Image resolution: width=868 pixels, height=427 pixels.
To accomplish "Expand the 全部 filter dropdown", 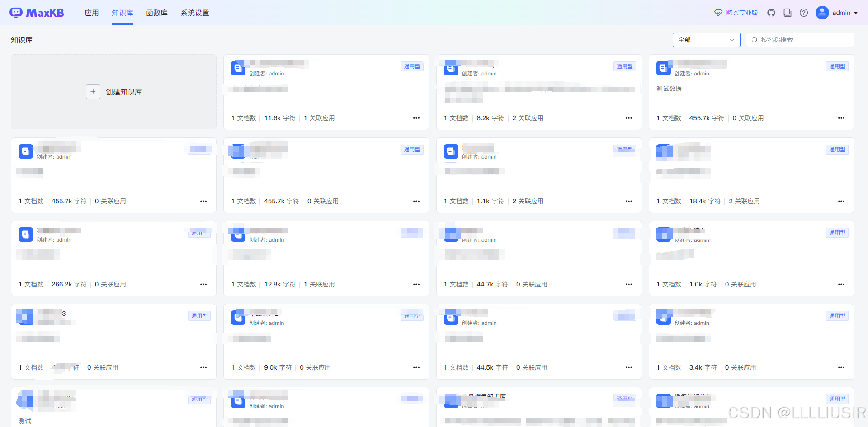I will pos(706,40).
